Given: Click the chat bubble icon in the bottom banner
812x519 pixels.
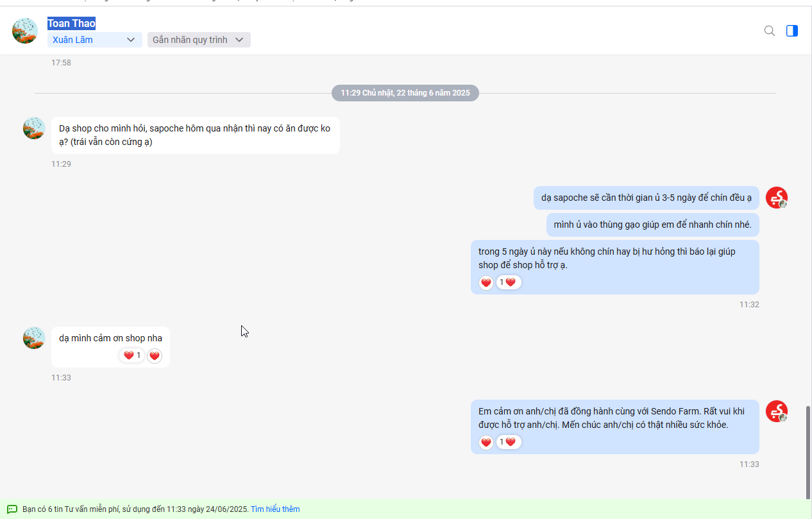Looking at the screenshot, I should 12,509.
